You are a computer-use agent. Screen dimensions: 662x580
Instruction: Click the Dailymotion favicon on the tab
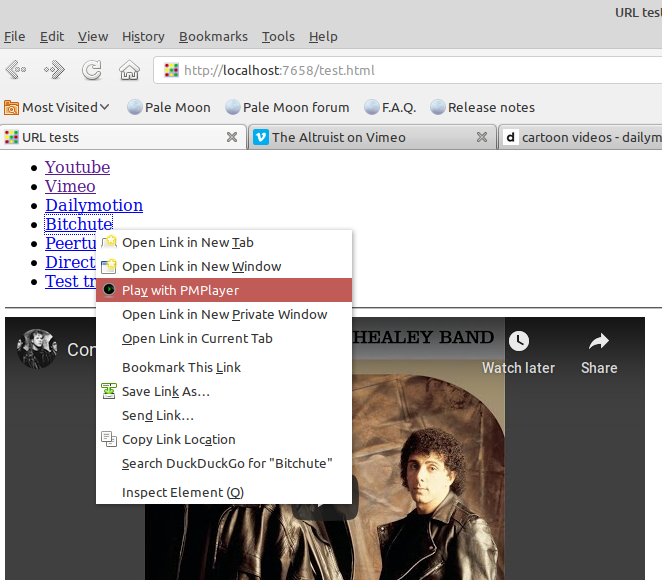point(511,137)
